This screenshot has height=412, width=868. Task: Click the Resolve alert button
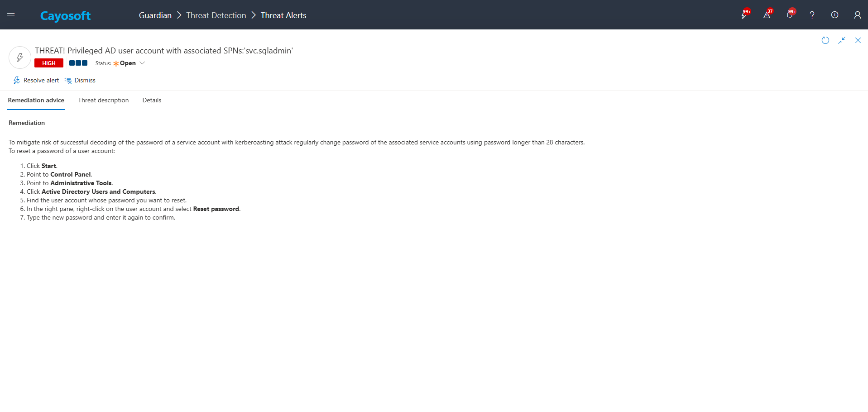coord(36,81)
